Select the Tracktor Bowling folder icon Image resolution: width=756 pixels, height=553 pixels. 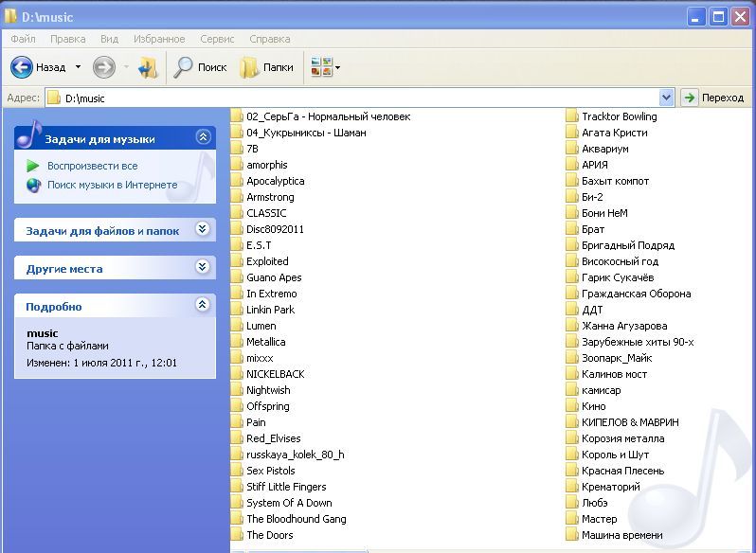click(572, 116)
